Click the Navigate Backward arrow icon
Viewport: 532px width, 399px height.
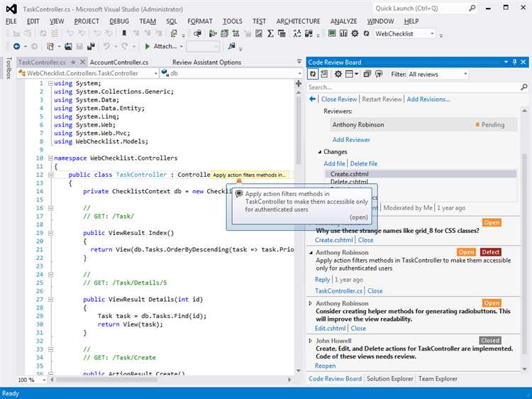pyautogui.click(x=16, y=46)
